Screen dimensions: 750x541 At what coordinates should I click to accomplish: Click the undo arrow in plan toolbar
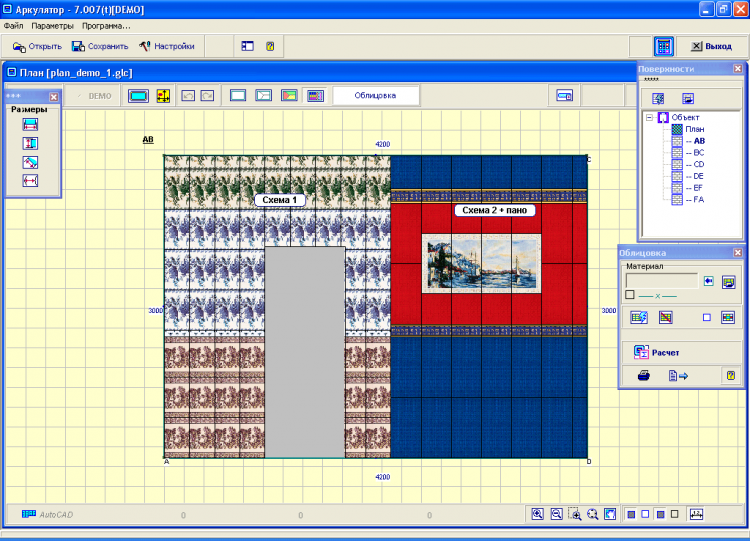click(189, 96)
